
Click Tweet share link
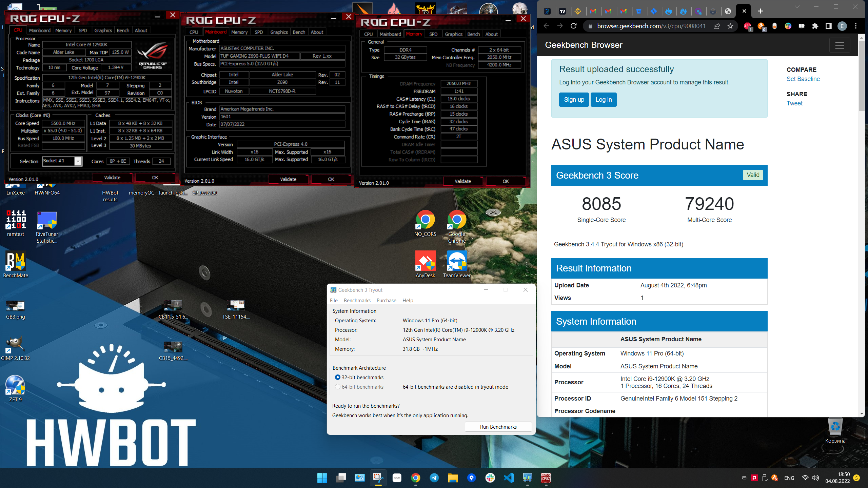[794, 103]
